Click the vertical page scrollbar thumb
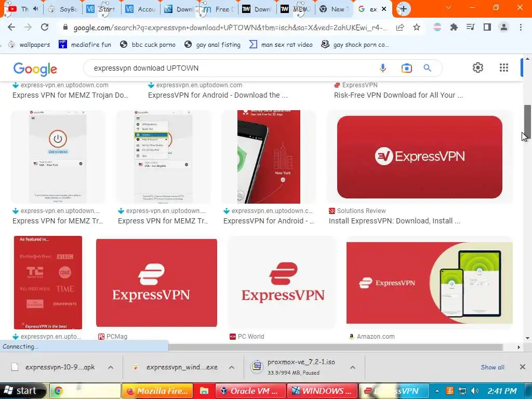 click(x=527, y=122)
